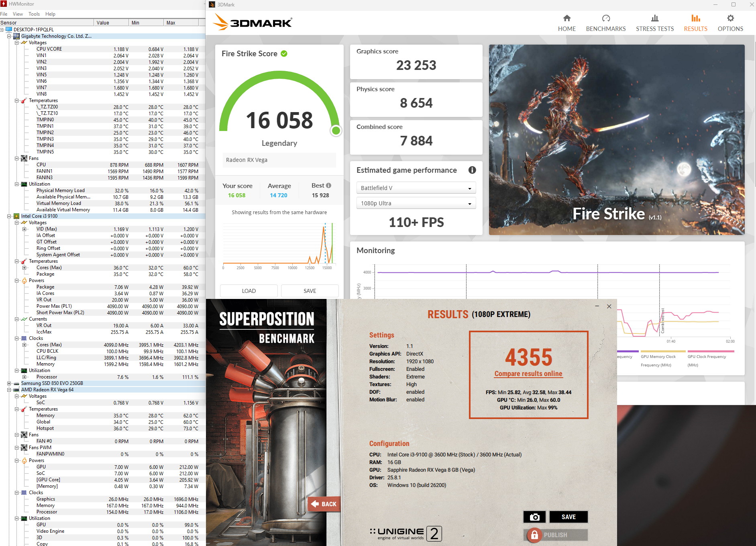Click the Fire Strike preview image
756x546 pixels.
tap(616, 139)
